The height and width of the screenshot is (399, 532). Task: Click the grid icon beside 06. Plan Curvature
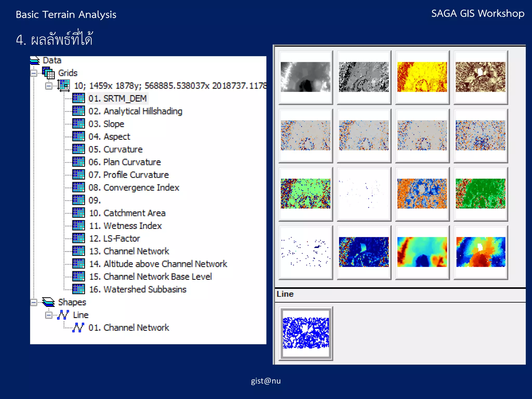[x=78, y=162]
